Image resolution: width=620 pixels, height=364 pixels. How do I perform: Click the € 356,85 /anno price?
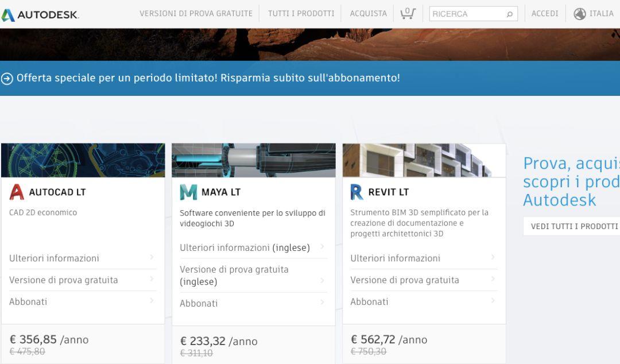[x=49, y=339]
